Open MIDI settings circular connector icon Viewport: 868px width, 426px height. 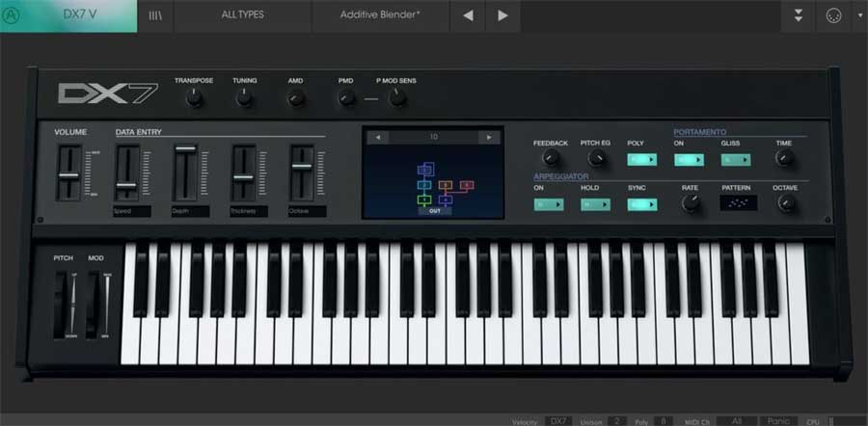tap(832, 16)
